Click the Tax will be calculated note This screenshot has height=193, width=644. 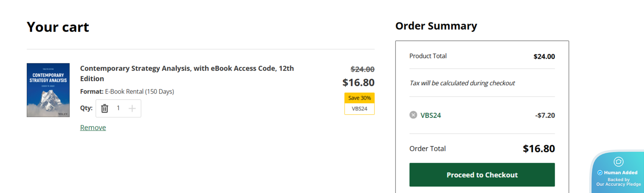click(x=462, y=83)
